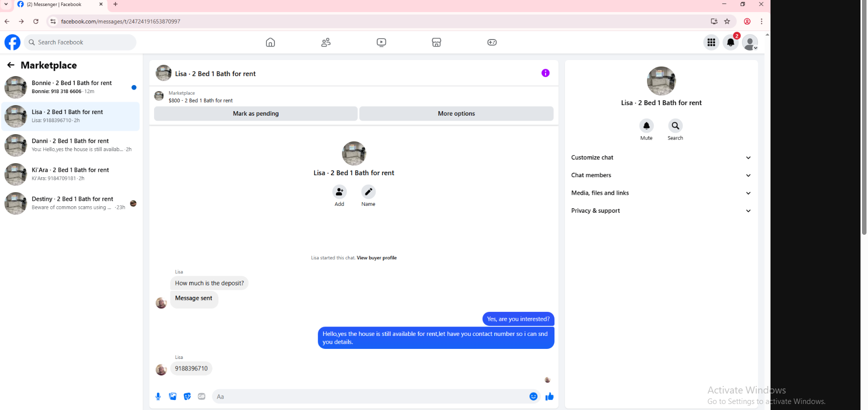Send a thumbs-up like
This screenshot has height=410, width=868.
pyautogui.click(x=549, y=396)
